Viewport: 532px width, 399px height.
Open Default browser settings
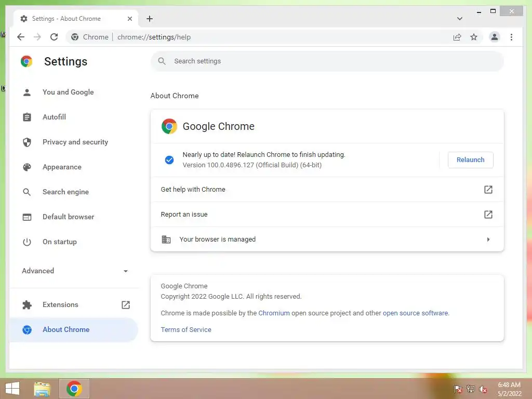click(74, 217)
